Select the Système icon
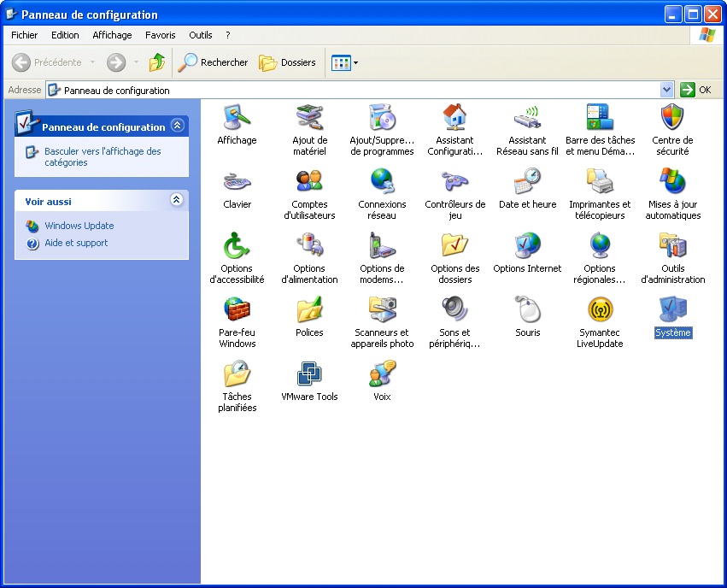 672,309
